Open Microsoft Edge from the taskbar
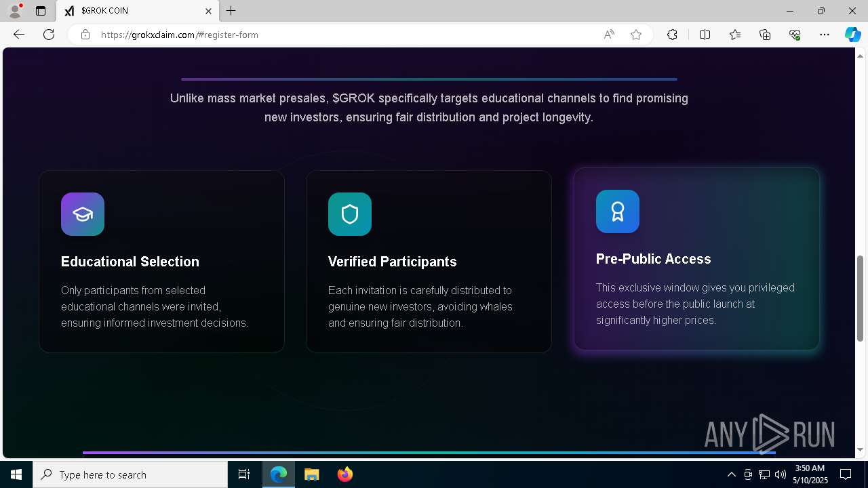 click(x=279, y=474)
